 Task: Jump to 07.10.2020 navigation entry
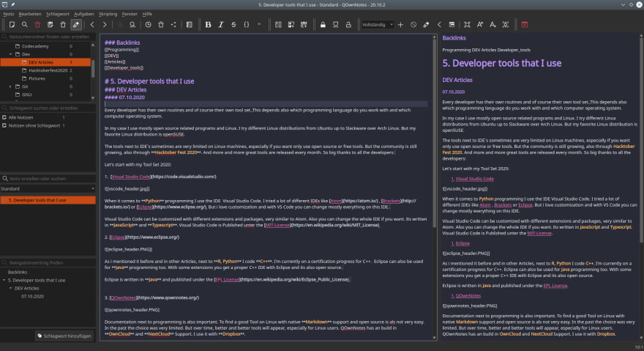[x=32, y=296]
